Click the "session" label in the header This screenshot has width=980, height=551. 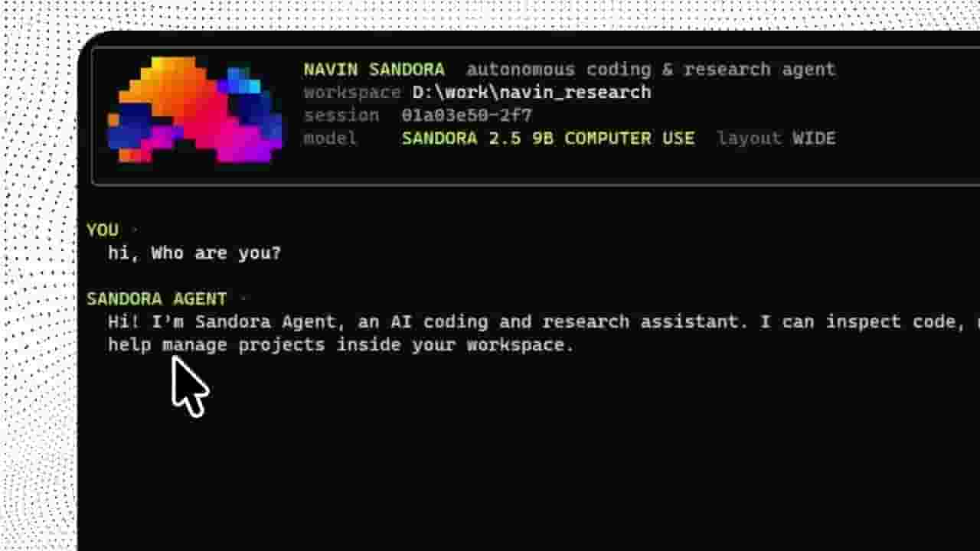pos(341,116)
